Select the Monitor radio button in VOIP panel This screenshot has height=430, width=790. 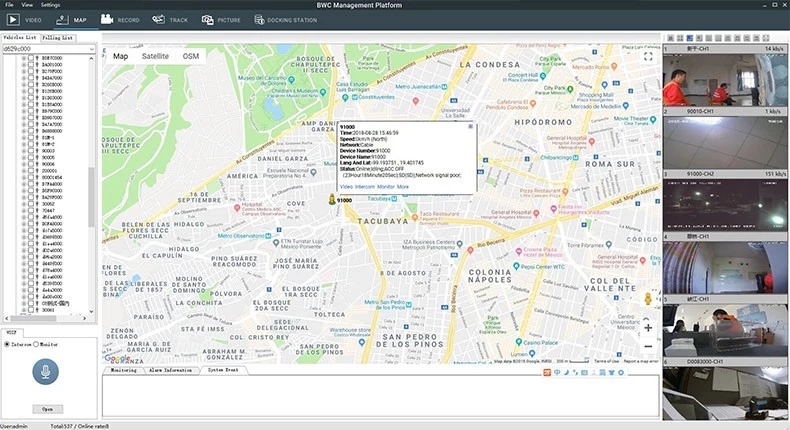pyautogui.click(x=36, y=344)
